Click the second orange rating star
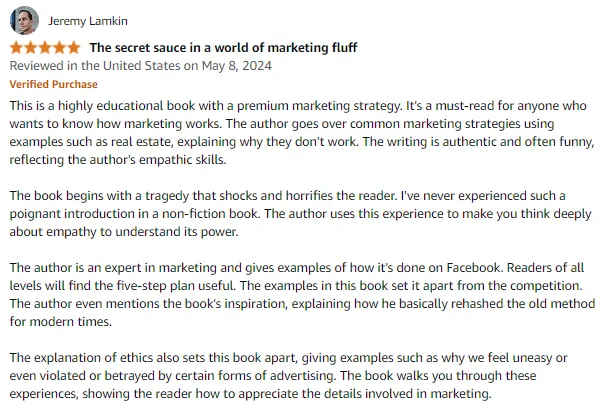This screenshot has height=407, width=609. pos(31,47)
